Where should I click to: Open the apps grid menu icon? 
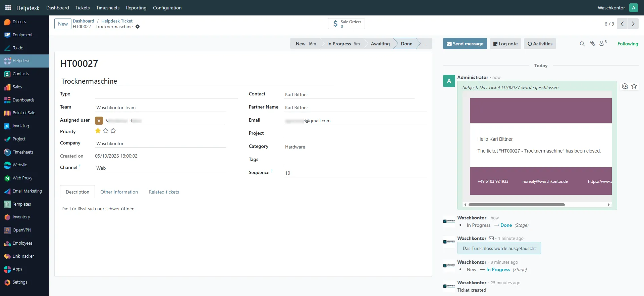coord(8,7)
